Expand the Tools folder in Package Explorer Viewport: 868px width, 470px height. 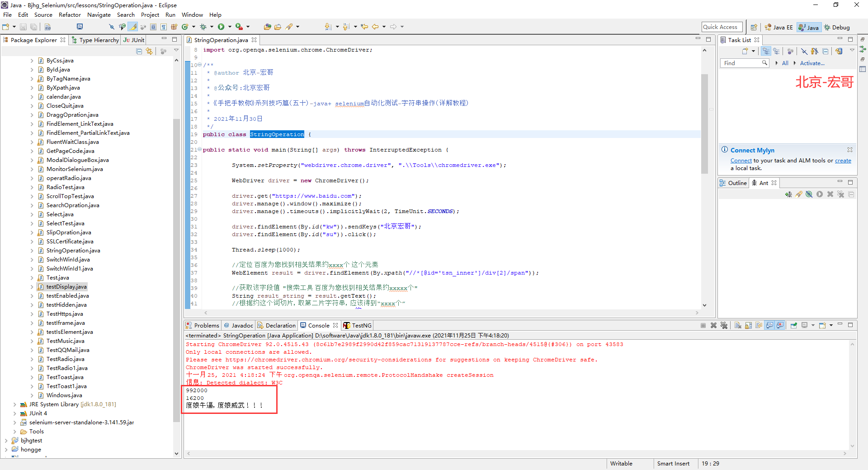(x=15, y=432)
